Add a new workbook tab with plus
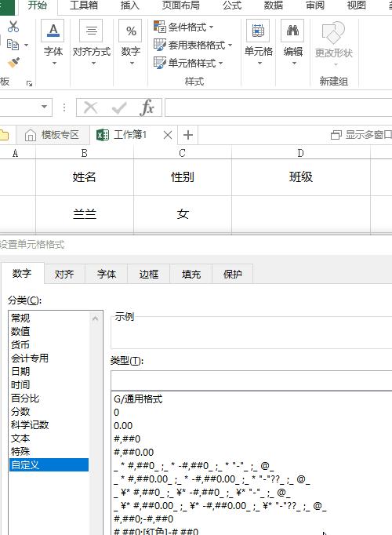The image size is (392, 535). tap(188, 135)
